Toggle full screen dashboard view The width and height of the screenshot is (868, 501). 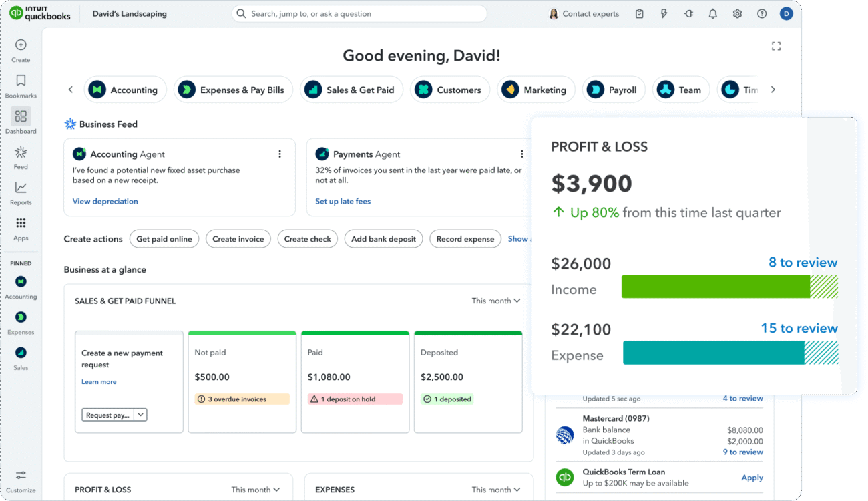tap(776, 46)
